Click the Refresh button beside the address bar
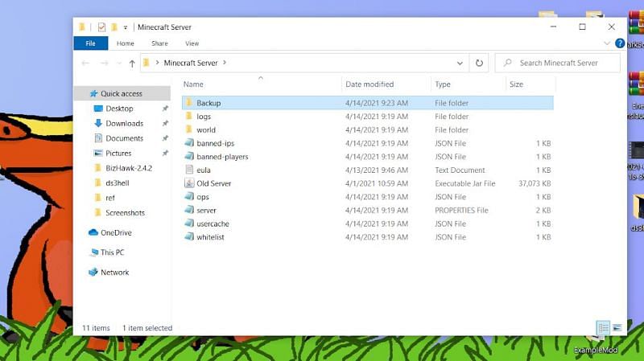The image size is (644, 361). click(480, 63)
